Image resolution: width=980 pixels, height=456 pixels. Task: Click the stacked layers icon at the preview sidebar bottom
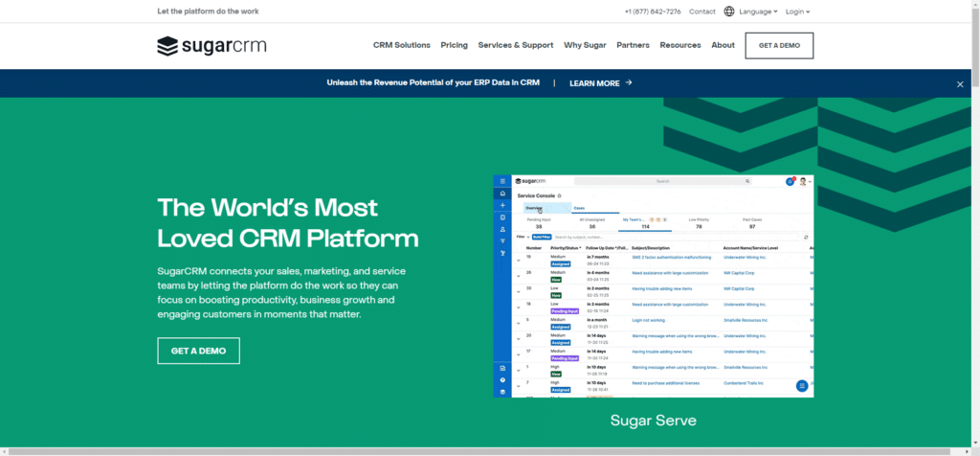(502, 392)
